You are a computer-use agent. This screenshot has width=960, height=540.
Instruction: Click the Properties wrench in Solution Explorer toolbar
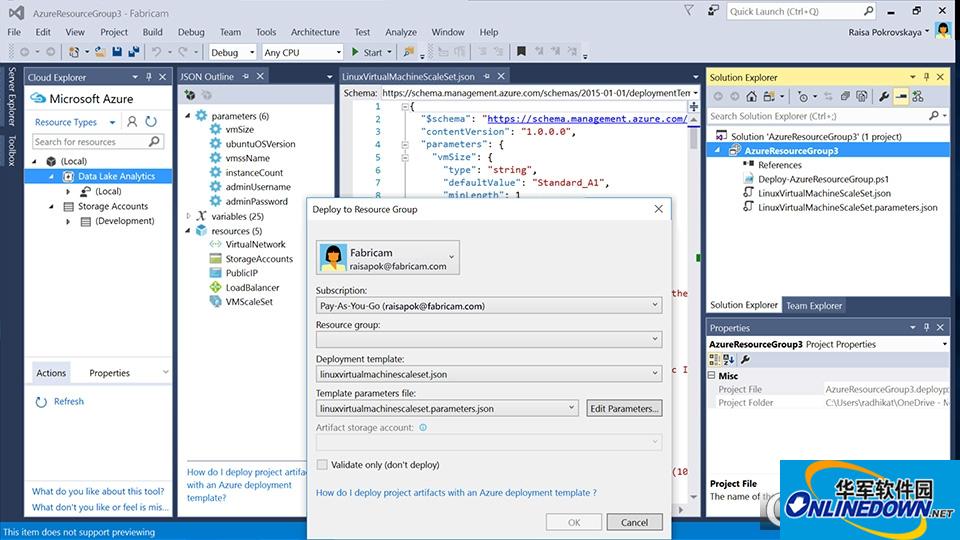click(x=884, y=96)
